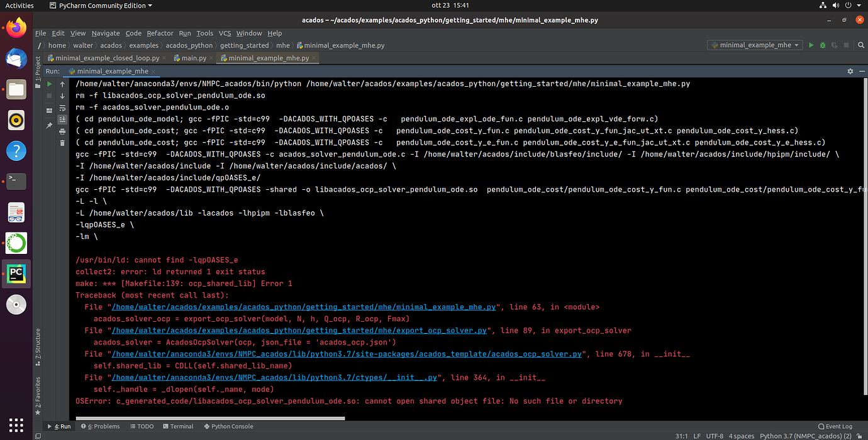Click Run with Coverage icon
The width and height of the screenshot is (868, 440).
pos(835,45)
